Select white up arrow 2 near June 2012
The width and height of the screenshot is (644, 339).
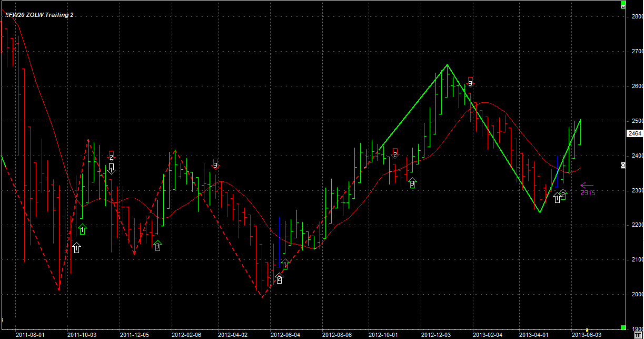[x=279, y=278]
